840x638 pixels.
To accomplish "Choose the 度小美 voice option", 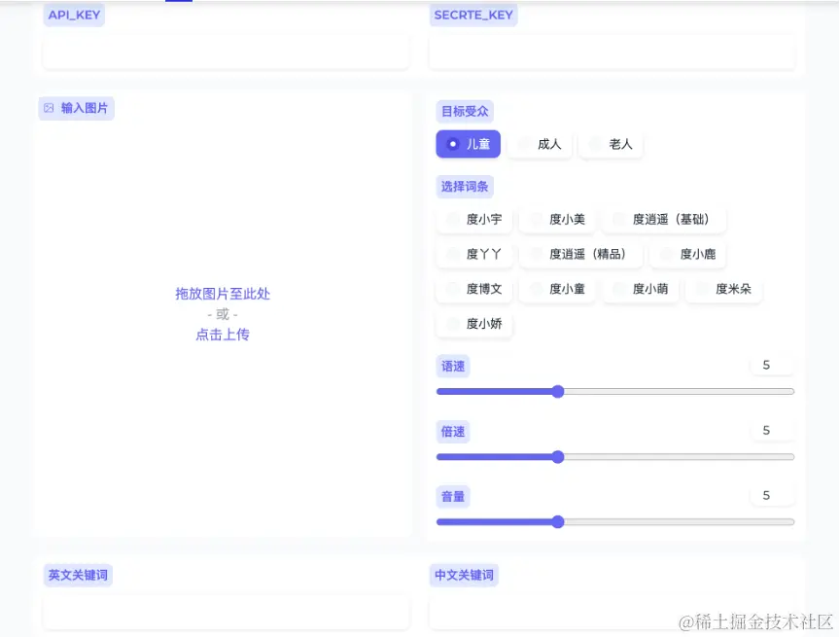I will (557, 219).
